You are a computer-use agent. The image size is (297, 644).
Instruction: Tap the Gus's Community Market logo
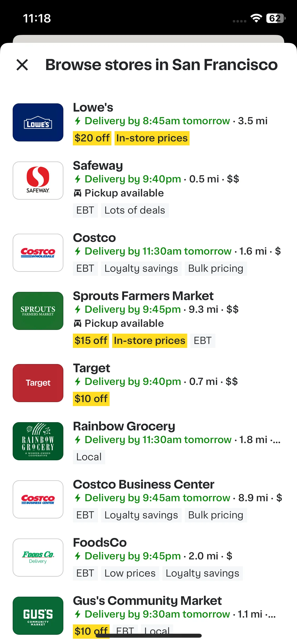point(38,616)
